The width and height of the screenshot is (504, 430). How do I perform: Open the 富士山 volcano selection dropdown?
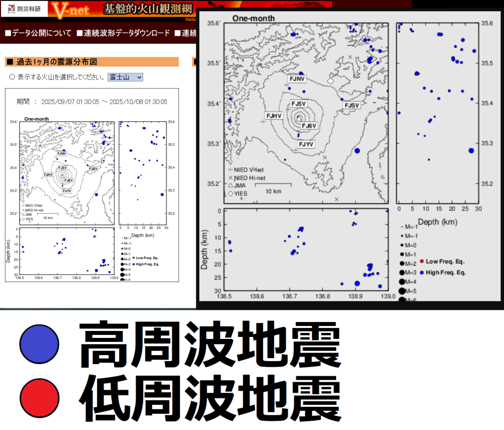pos(125,77)
